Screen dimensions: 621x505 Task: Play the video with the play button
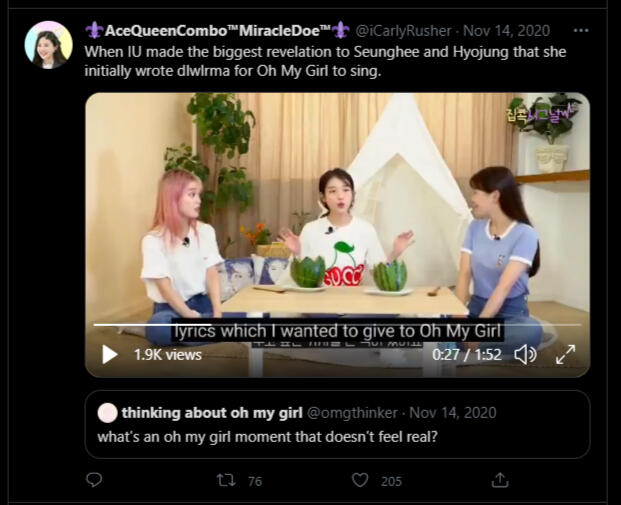point(109,354)
